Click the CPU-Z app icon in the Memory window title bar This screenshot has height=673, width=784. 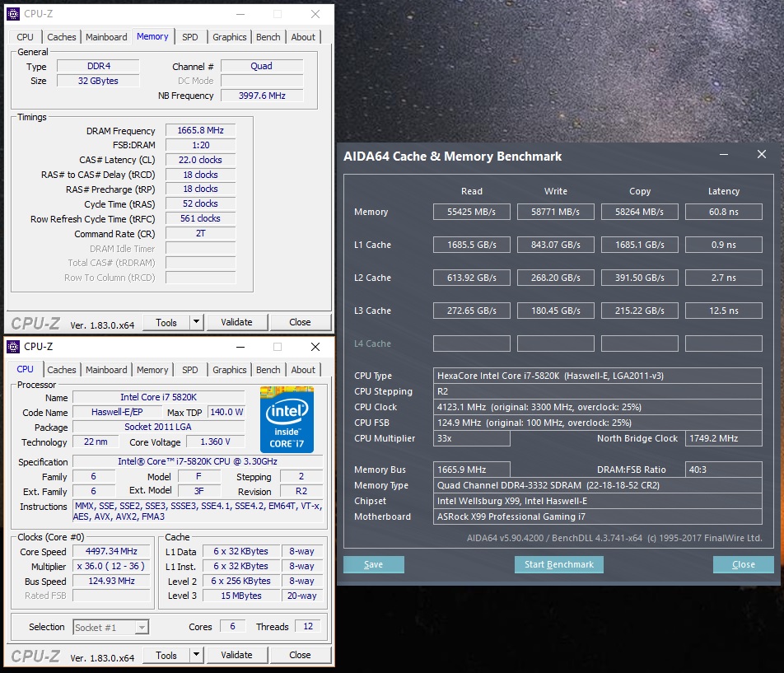click(x=13, y=14)
